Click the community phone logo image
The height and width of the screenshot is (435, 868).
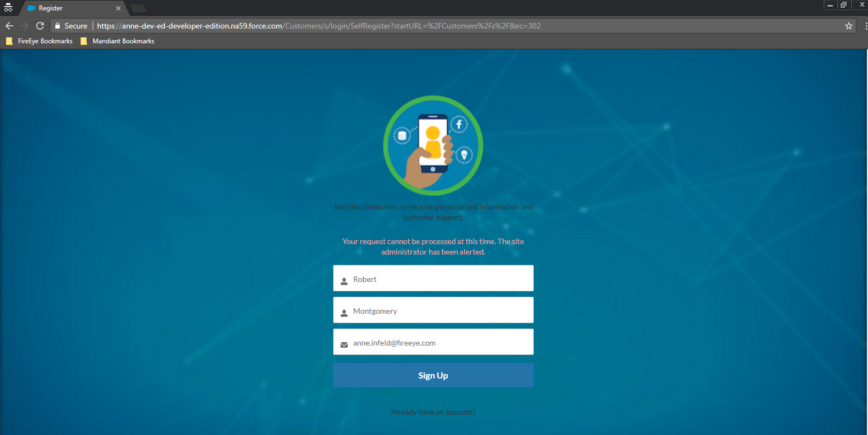point(433,145)
